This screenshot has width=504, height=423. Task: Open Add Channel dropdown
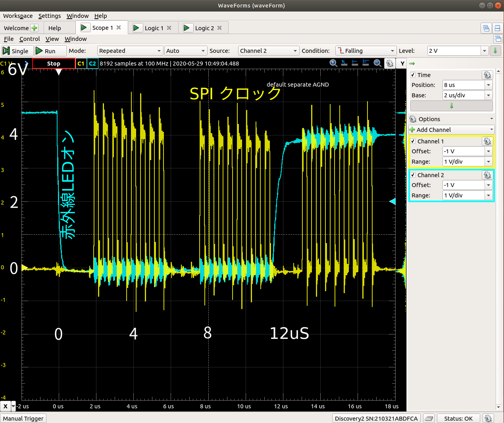tap(451, 130)
